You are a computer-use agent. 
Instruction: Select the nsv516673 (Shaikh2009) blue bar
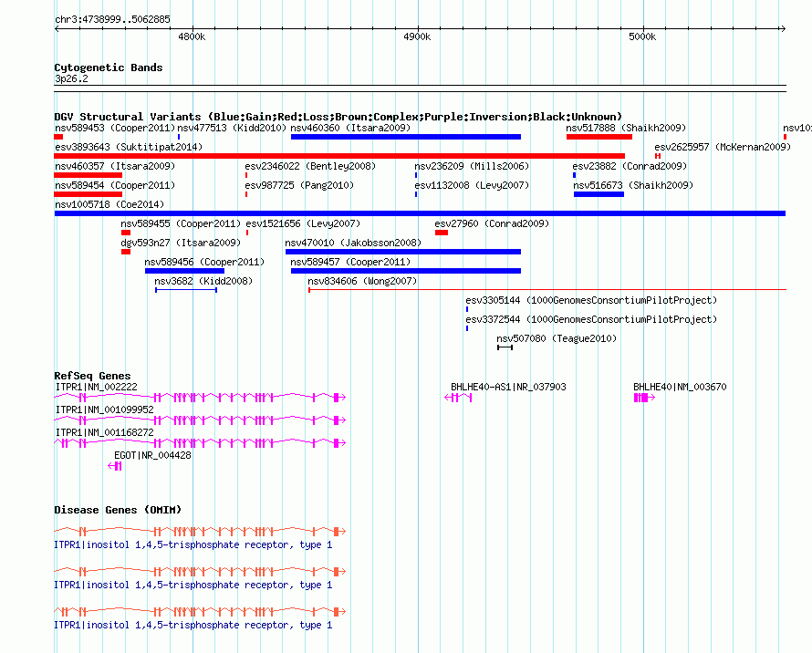coord(599,194)
